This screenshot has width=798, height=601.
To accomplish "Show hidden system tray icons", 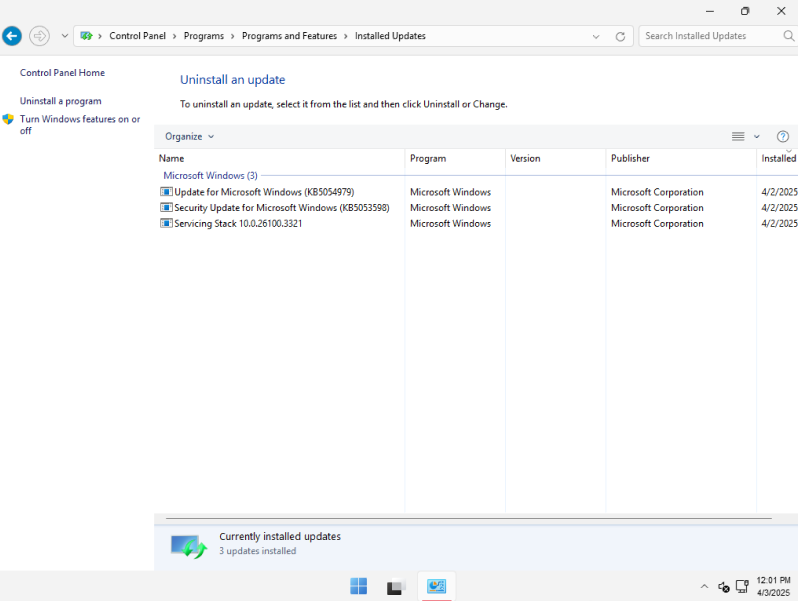I will point(704,586).
